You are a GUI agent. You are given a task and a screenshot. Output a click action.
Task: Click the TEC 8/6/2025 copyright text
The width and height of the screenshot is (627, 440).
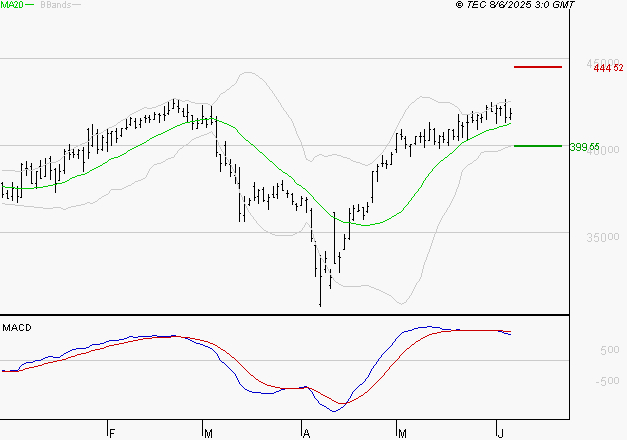point(515,5)
